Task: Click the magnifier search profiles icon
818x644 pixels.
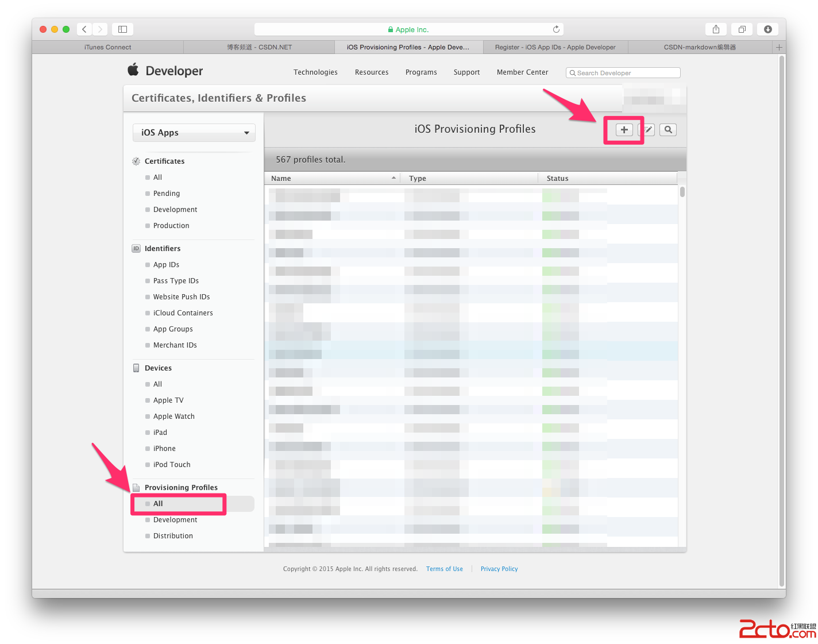Action: click(668, 130)
